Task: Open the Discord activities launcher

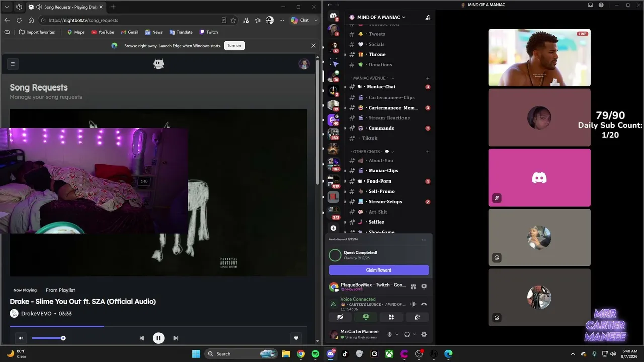Action: tap(391, 317)
